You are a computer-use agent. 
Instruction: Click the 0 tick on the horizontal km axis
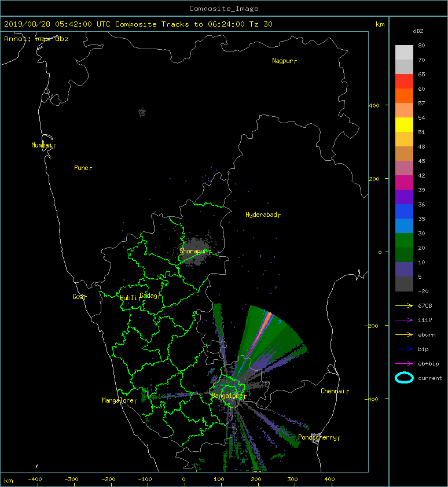[183, 479]
